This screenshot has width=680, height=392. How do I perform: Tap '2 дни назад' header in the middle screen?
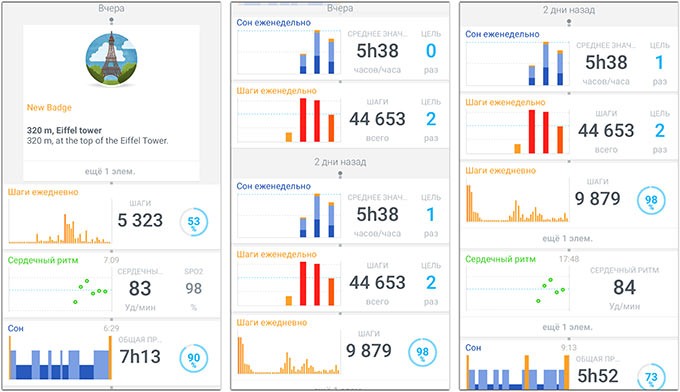click(340, 162)
